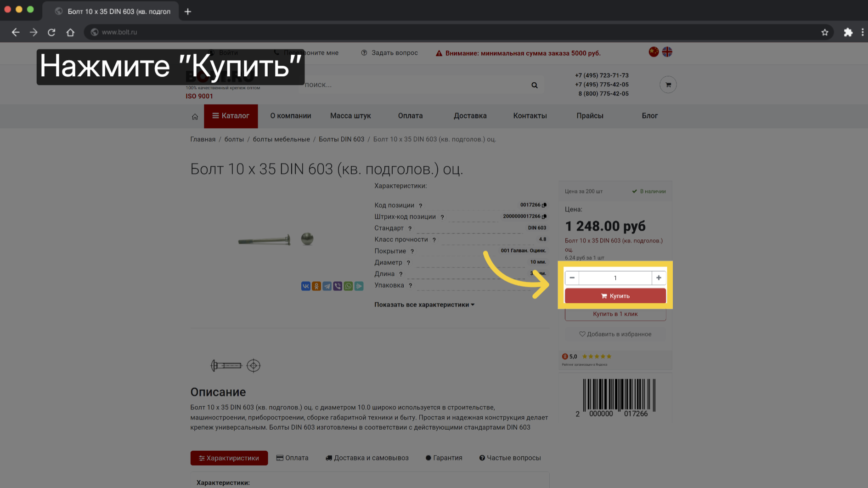Open the browser home page

pyautogui.click(x=70, y=32)
